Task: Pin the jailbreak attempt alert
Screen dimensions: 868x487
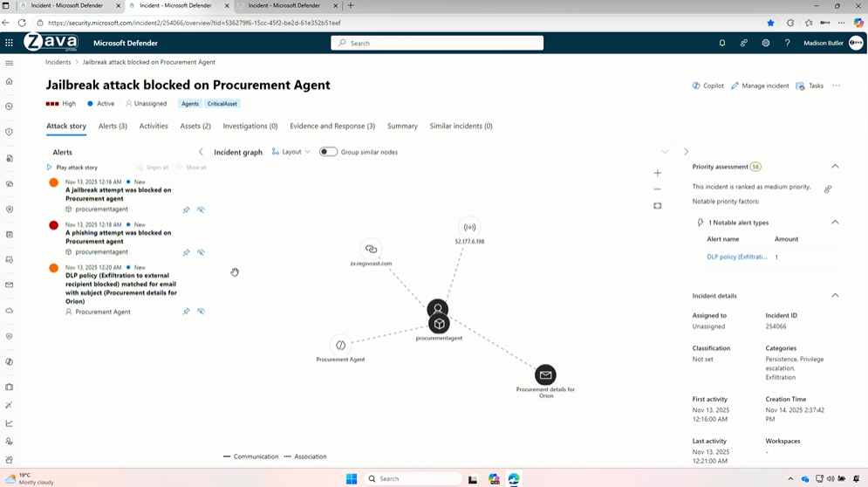Action: point(187,209)
